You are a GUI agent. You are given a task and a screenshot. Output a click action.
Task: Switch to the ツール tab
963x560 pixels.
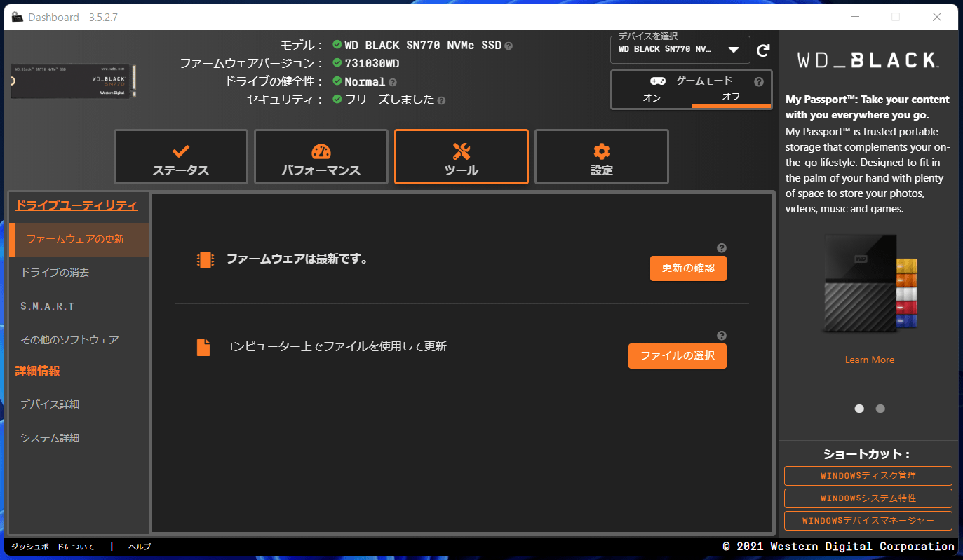pos(462,157)
